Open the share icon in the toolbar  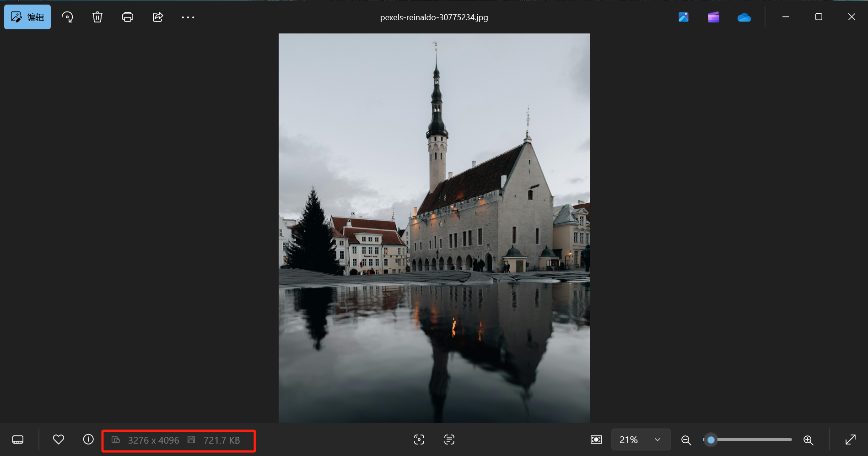coord(158,17)
